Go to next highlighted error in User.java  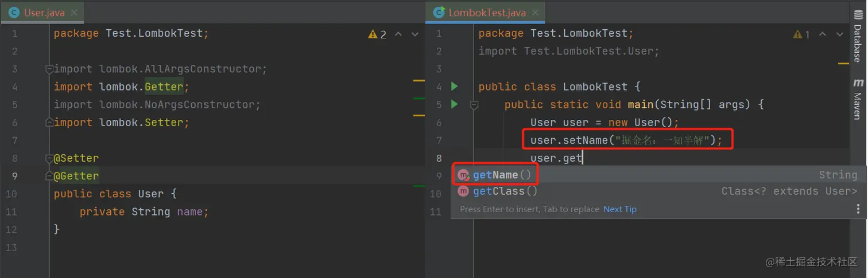[415, 34]
